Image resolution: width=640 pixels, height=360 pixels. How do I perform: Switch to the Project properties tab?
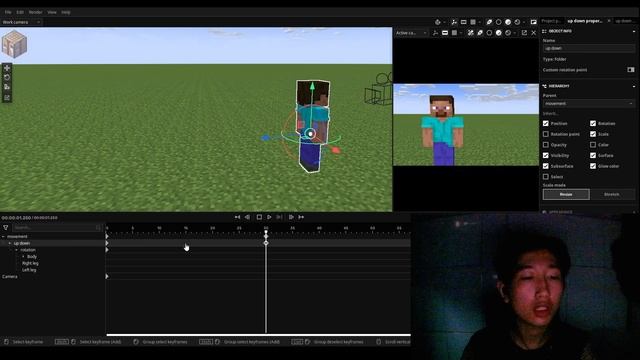pos(551,21)
